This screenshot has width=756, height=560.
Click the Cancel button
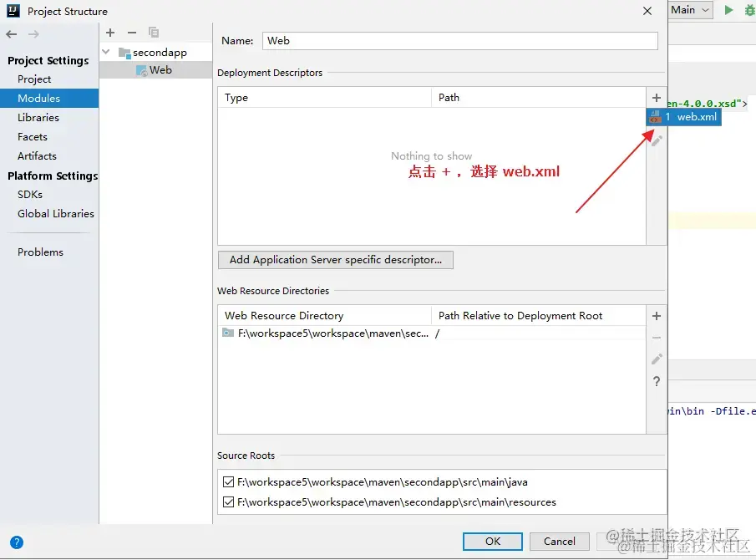pos(560,542)
